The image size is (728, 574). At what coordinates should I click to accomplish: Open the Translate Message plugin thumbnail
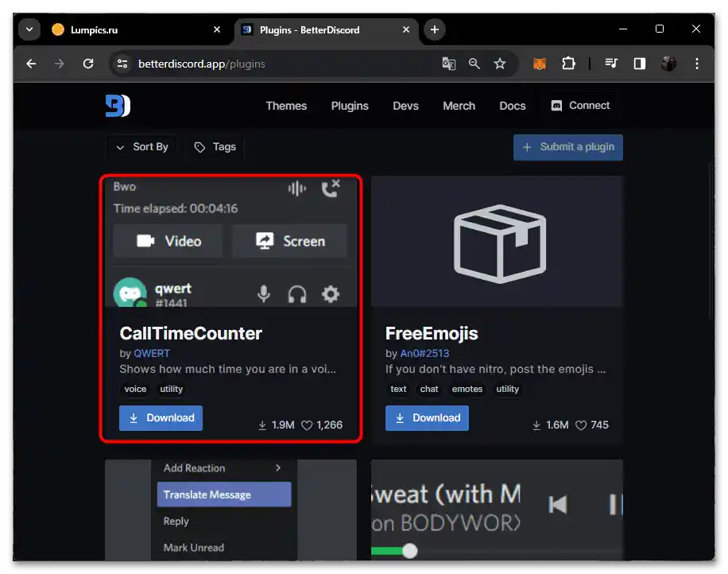[230, 510]
